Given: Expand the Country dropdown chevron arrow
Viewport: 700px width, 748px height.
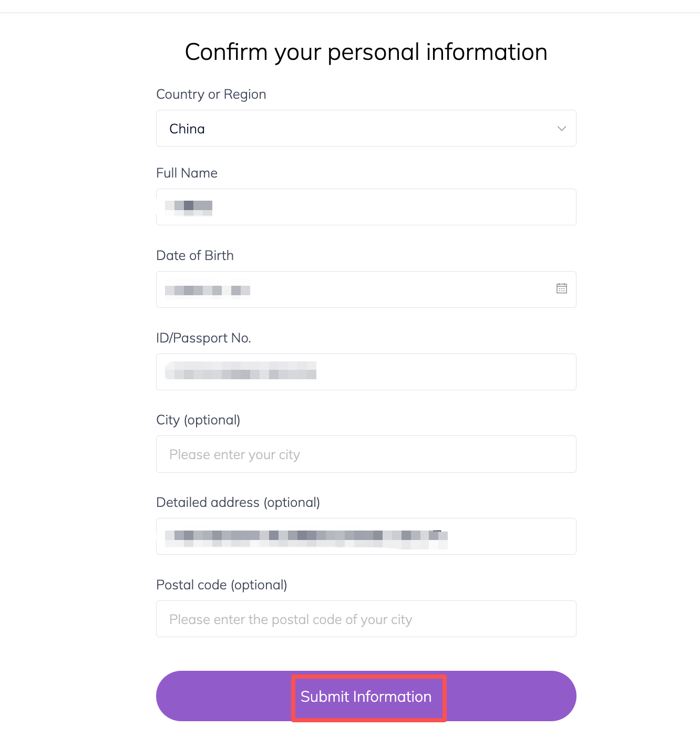Looking at the screenshot, I should coord(561,129).
